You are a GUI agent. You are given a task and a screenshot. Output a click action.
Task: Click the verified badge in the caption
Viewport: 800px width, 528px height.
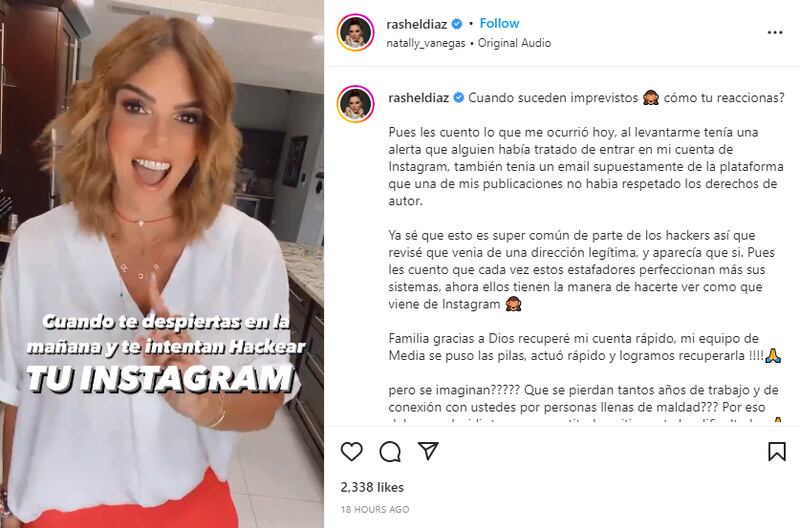coord(459,97)
